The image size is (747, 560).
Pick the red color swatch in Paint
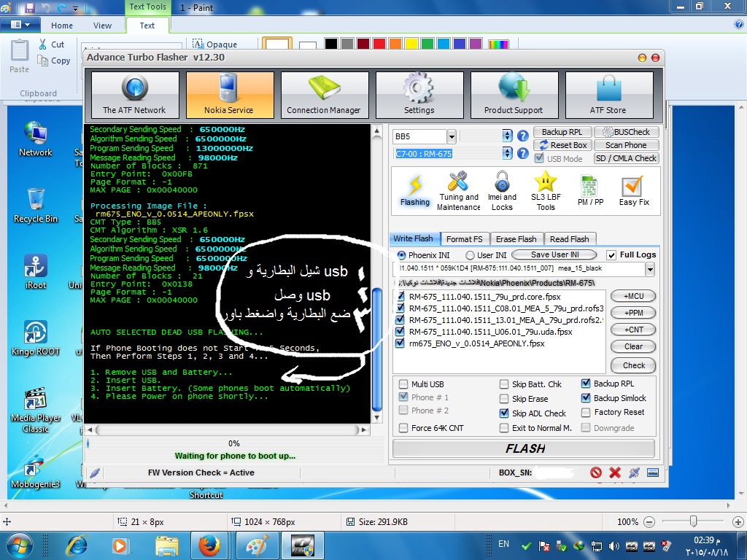pos(379,44)
